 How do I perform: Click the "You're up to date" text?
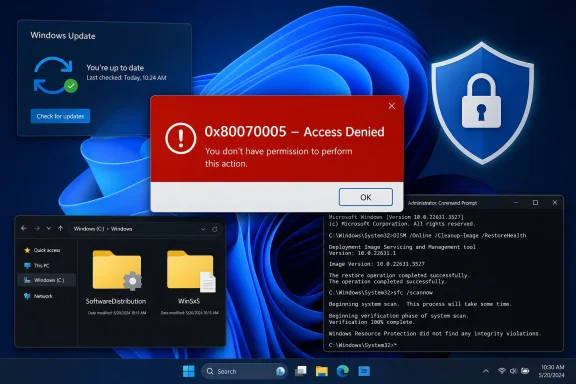click(x=115, y=68)
